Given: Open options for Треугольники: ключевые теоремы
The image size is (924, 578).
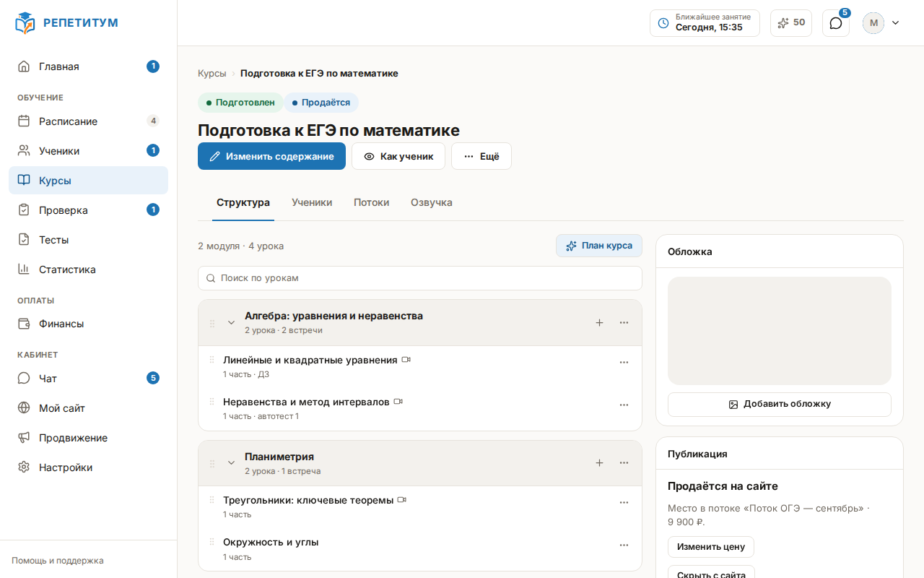Looking at the screenshot, I should pos(624,503).
